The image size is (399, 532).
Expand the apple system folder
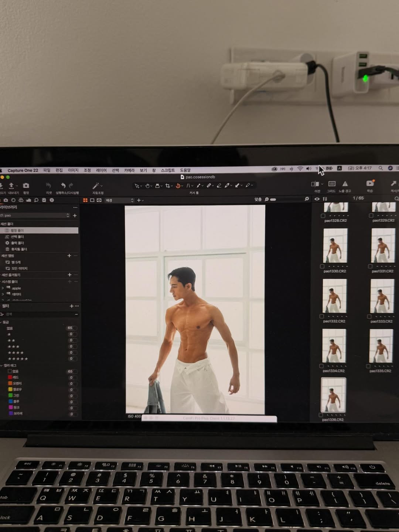click(x=3, y=288)
